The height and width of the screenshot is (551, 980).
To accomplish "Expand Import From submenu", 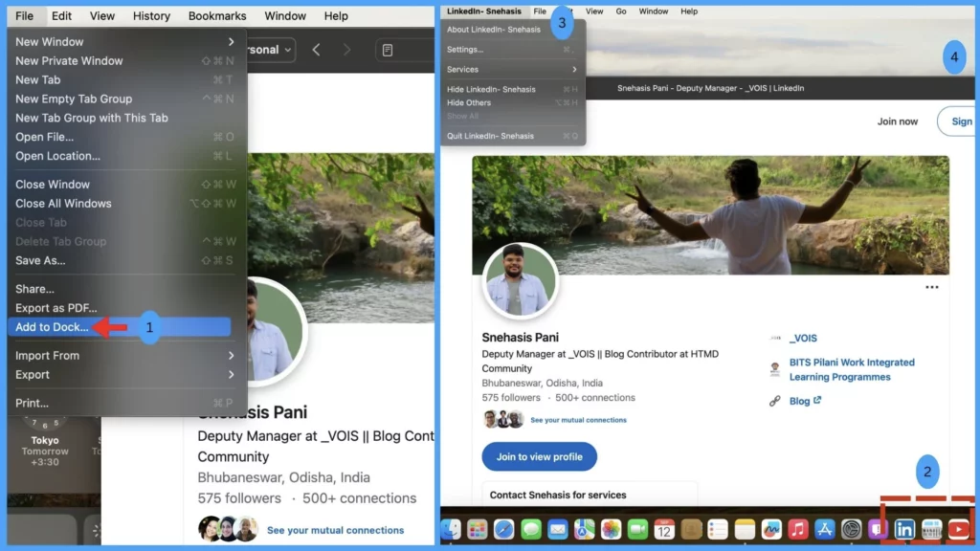I will pyautogui.click(x=123, y=356).
